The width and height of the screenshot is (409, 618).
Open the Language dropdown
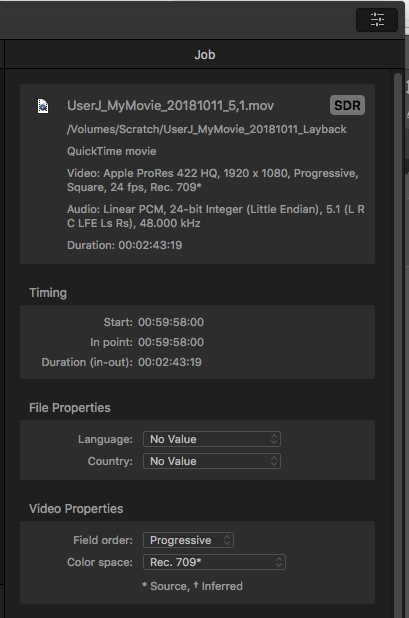pos(212,439)
